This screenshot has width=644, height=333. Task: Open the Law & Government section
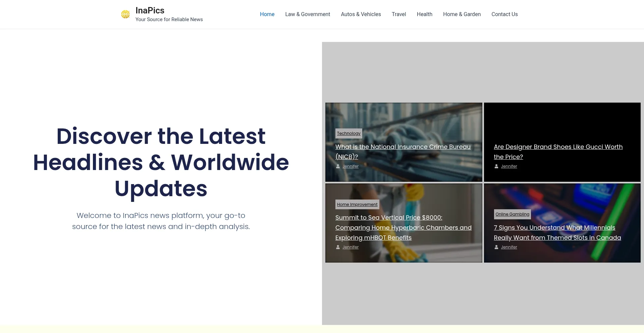(308, 14)
